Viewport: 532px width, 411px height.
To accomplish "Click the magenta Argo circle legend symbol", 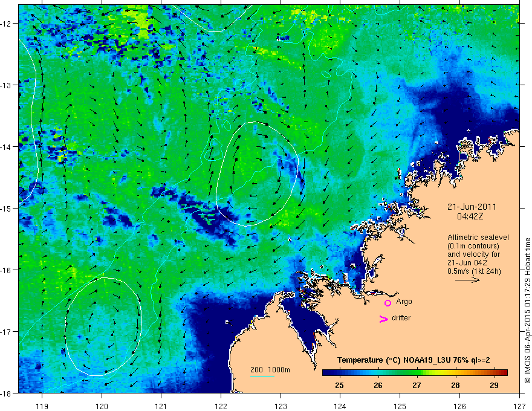I will (x=388, y=303).
